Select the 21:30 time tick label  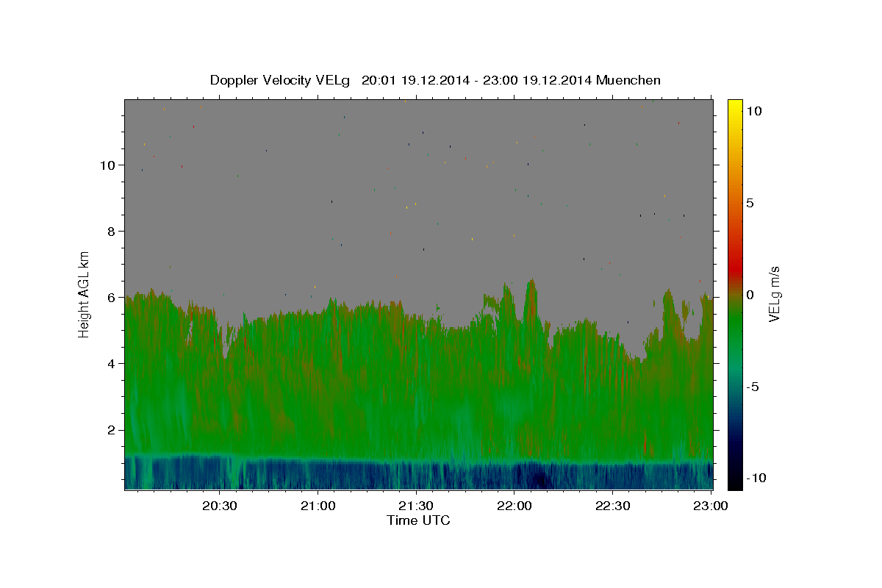pyautogui.click(x=416, y=506)
